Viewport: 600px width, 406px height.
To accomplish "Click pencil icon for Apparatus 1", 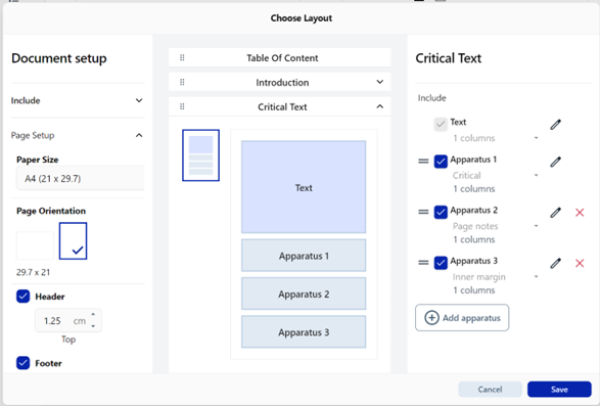I will tap(556, 161).
